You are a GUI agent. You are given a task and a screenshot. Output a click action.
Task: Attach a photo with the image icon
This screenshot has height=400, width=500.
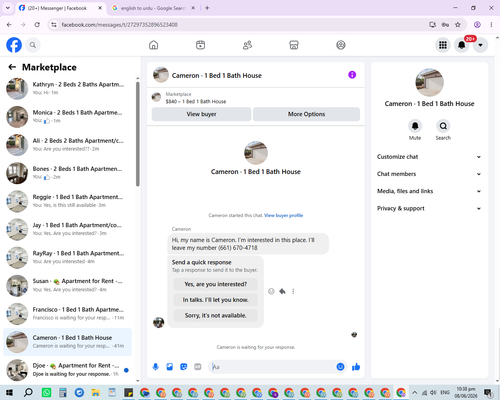click(x=170, y=367)
